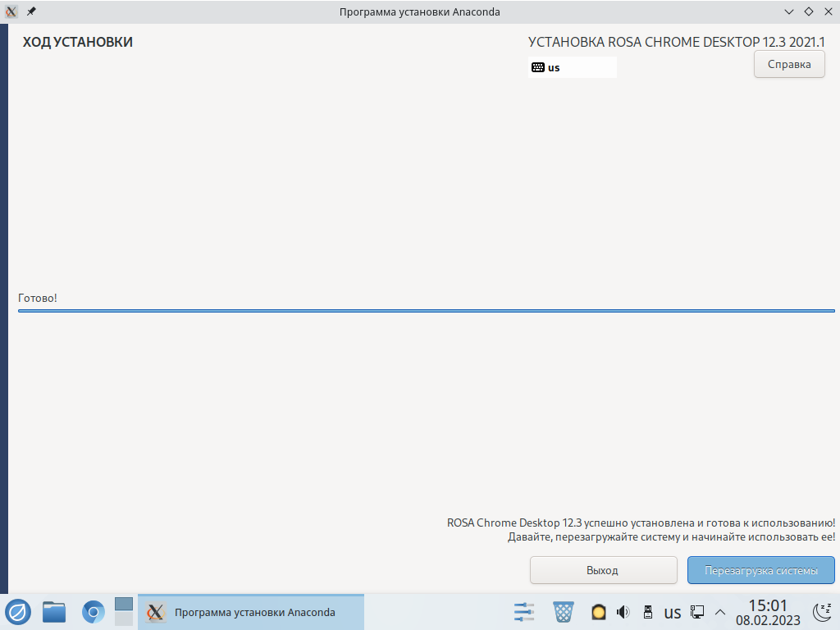This screenshot has width=840, height=630.
Task: Open volume control in system tray
Action: coord(623,612)
